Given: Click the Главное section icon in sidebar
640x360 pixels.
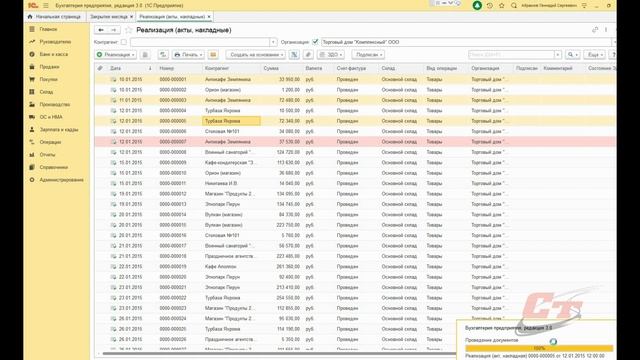Looking at the screenshot, I should pos(32,29).
